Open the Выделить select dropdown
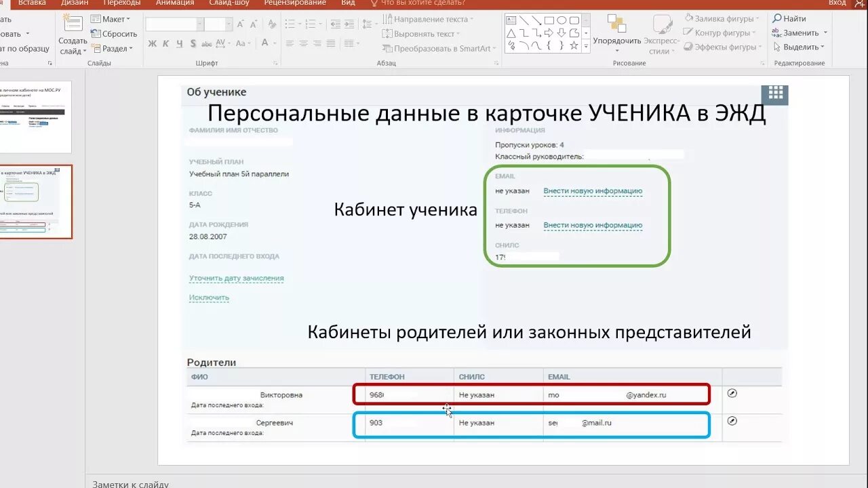 (x=798, y=47)
